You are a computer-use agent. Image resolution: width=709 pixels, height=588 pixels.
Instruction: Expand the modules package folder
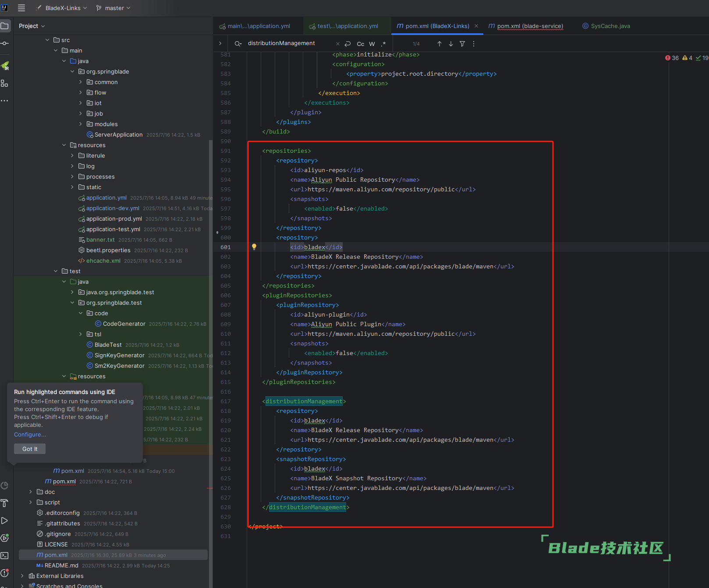click(81, 124)
